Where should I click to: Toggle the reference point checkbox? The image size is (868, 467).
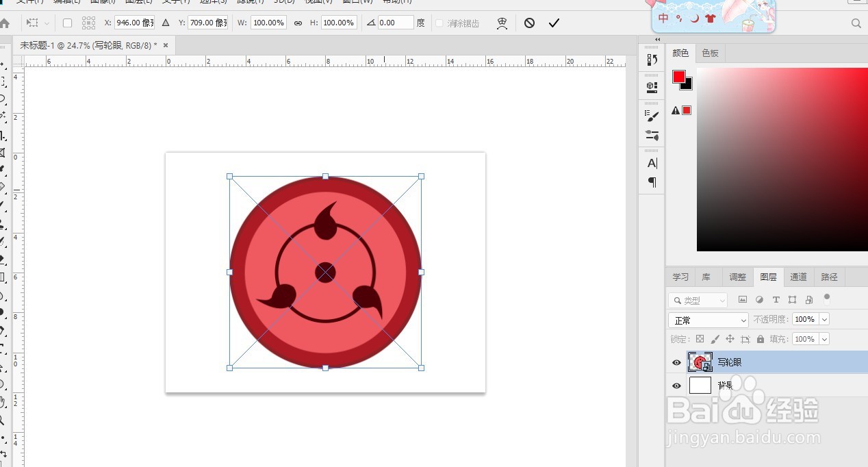pos(67,23)
